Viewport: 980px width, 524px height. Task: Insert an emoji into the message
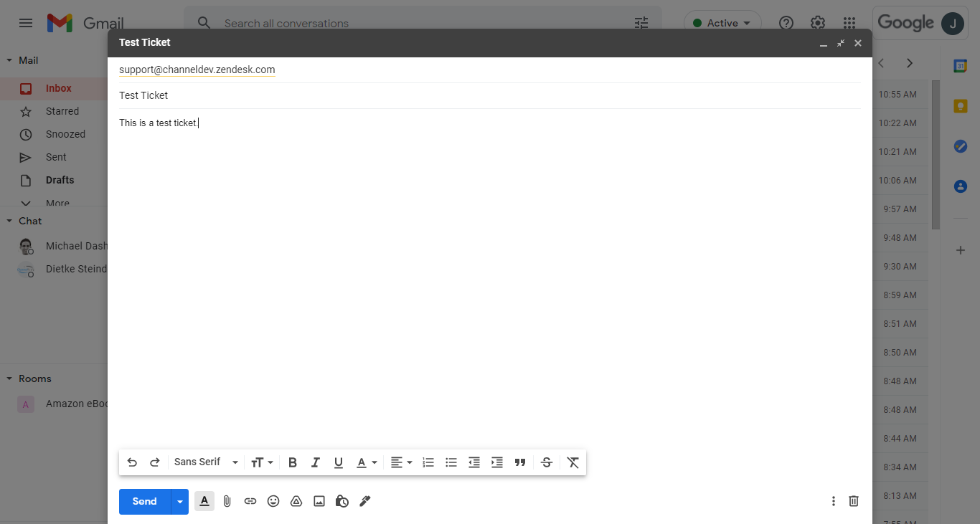click(x=273, y=501)
